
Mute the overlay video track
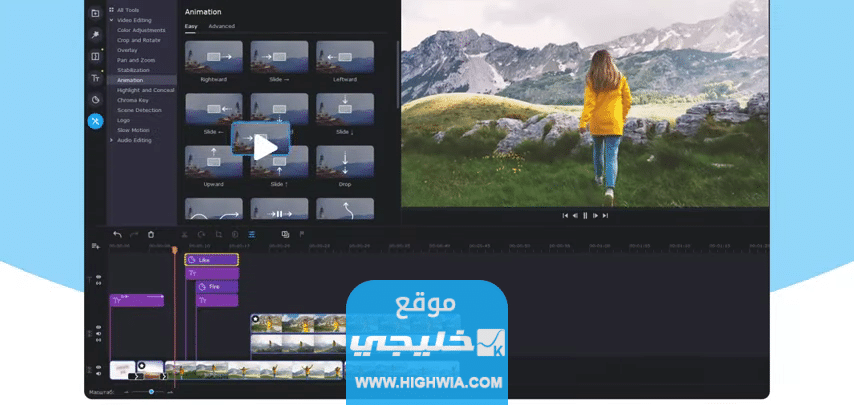(99, 334)
